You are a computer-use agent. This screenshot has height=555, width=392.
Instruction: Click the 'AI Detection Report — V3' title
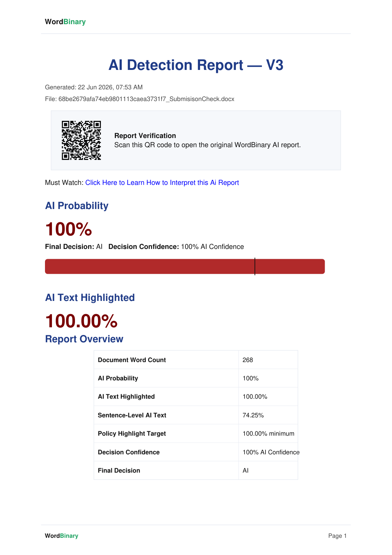[196, 65]
